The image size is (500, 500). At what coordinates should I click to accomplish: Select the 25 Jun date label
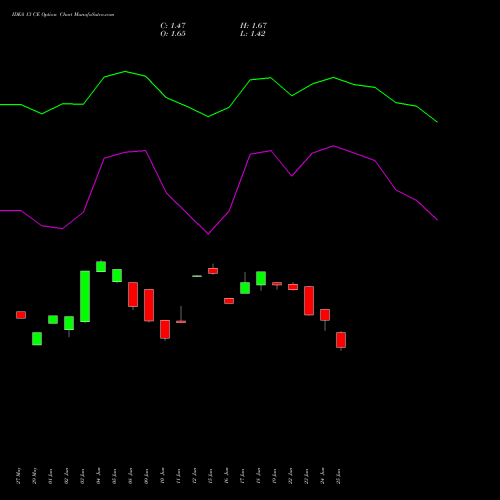tap(339, 476)
